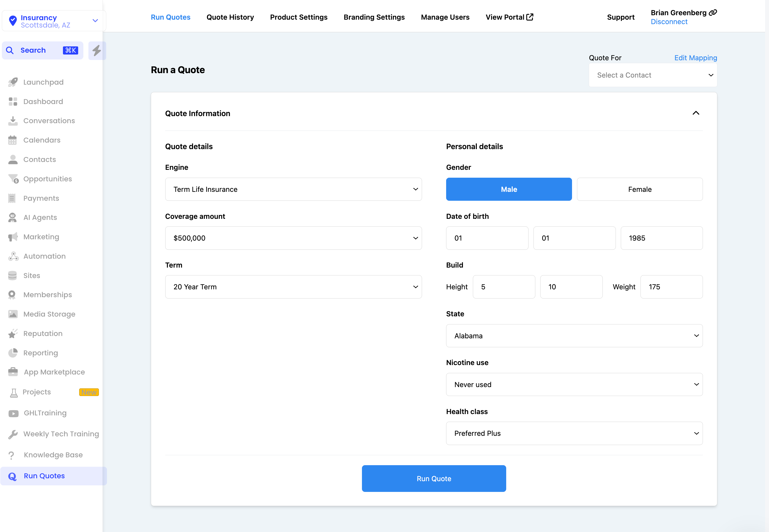Click the link icon beside Brian Greenberg
Image resolution: width=769 pixels, height=532 pixels.
[713, 13]
